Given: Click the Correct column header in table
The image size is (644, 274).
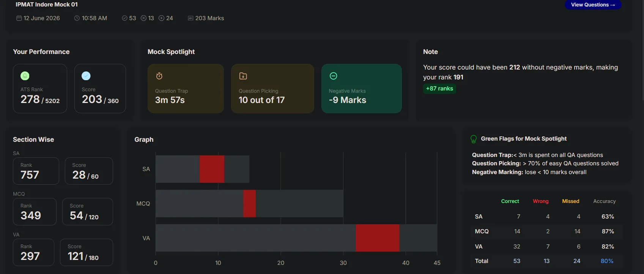Looking at the screenshot, I should 510,201.
